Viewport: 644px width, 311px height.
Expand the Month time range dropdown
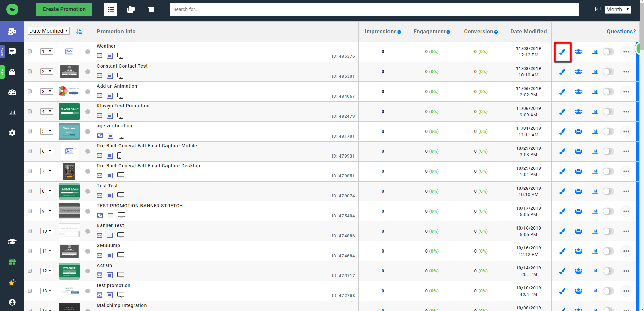click(x=618, y=9)
